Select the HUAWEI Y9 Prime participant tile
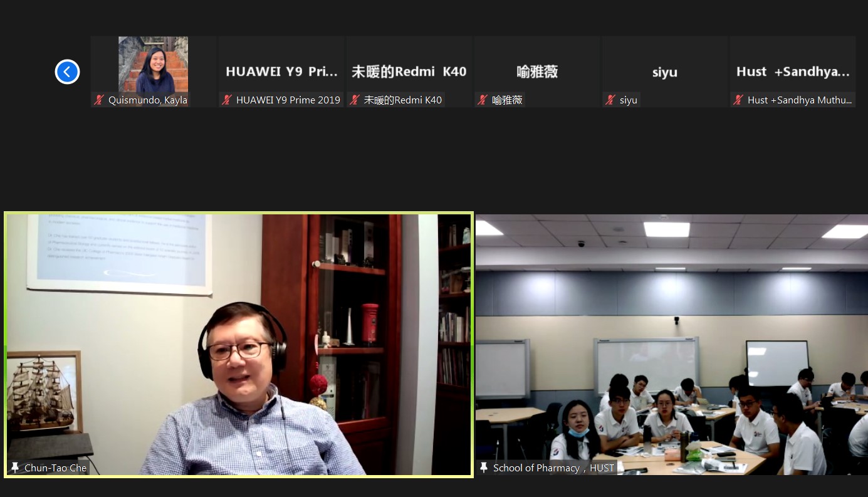 [281, 71]
